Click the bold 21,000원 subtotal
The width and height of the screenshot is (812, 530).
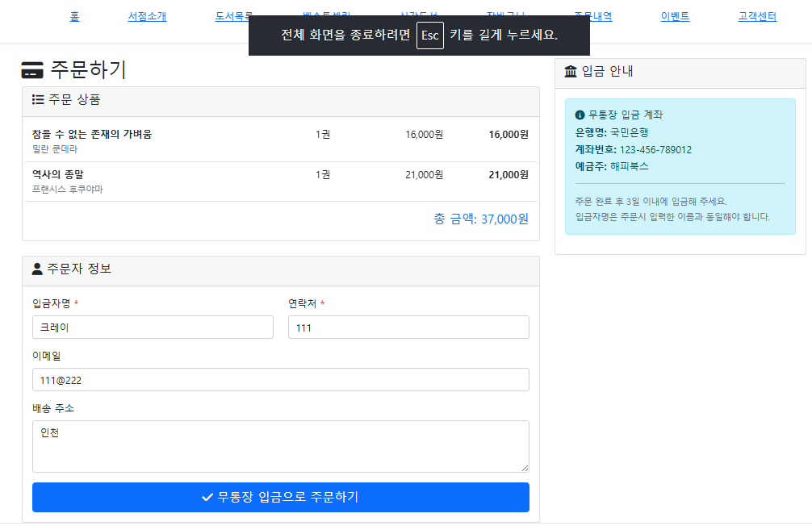point(509,175)
